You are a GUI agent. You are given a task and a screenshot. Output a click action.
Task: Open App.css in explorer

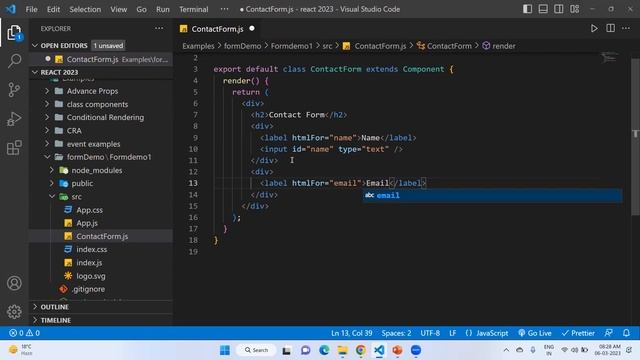pyautogui.click(x=89, y=210)
